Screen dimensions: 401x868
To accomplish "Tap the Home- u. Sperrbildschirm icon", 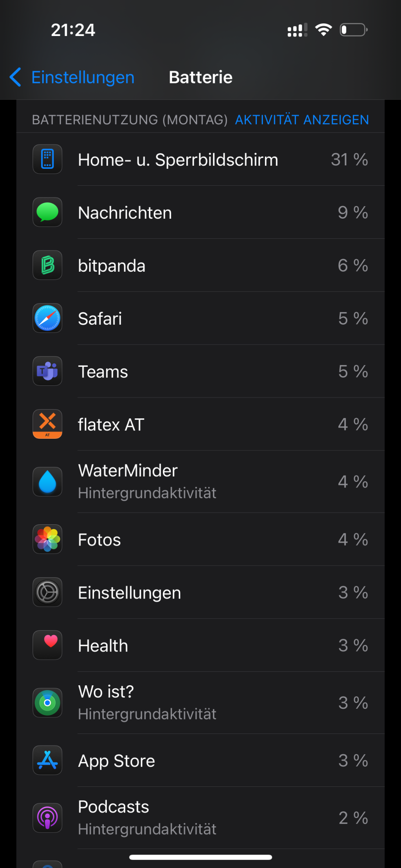I will pyautogui.click(x=47, y=159).
